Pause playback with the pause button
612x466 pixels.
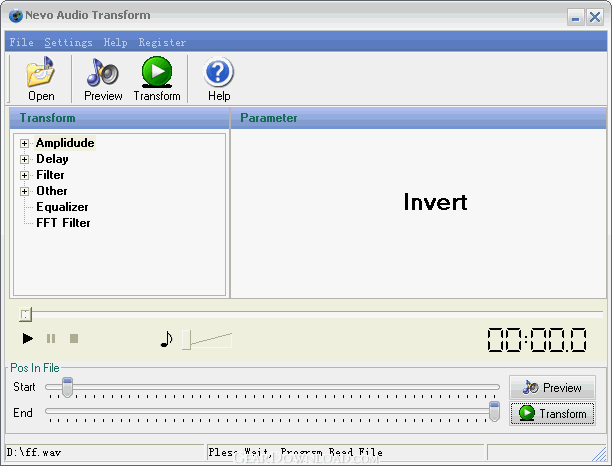click(x=51, y=338)
